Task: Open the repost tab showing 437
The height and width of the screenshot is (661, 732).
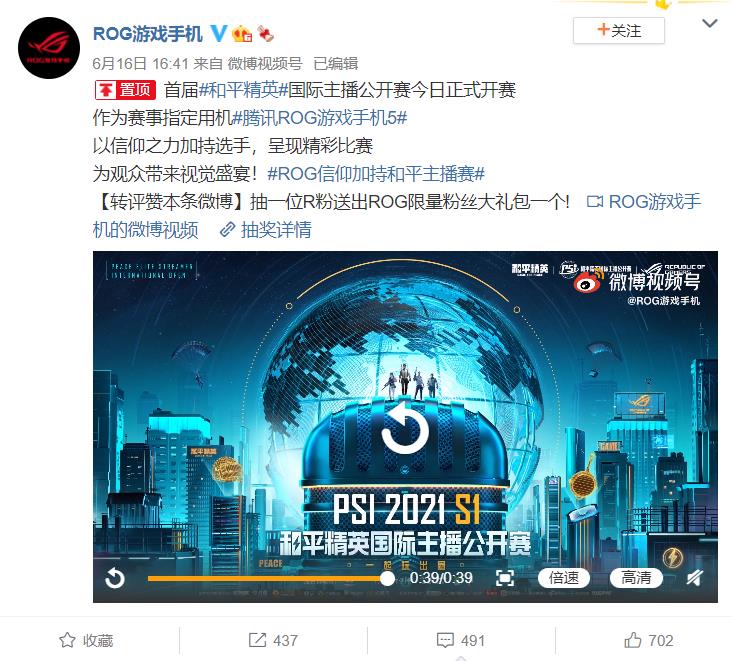Action: (x=273, y=640)
